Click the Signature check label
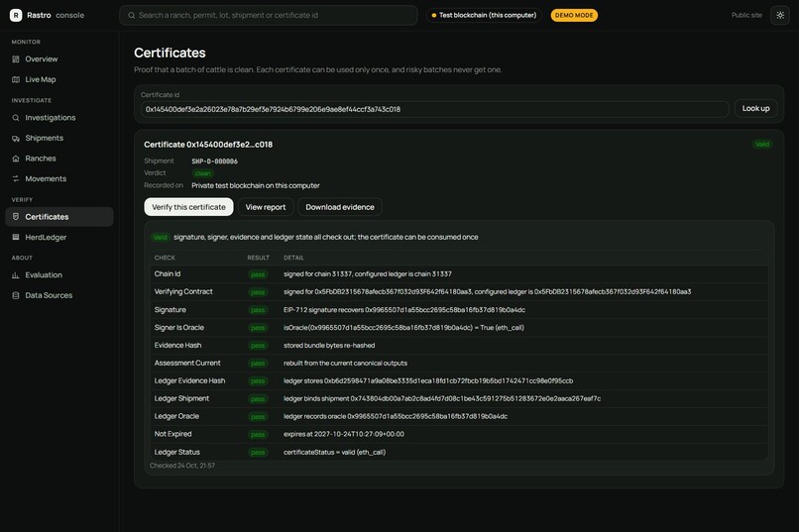This screenshot has width=799, height=532. tap(171, 309)
